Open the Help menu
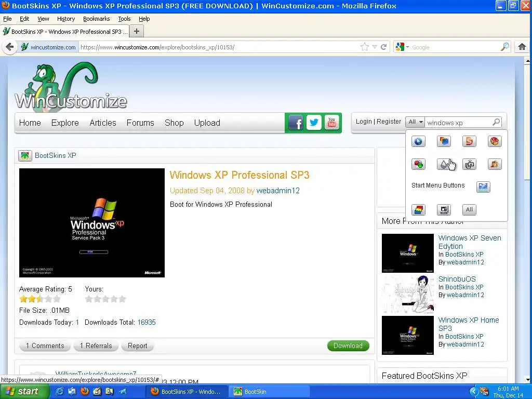 click(144, 19)
